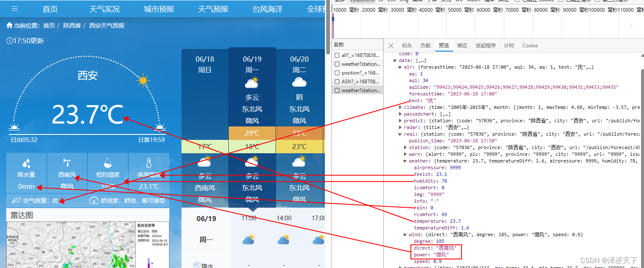Open 首页 in the top navigation
The width and height of the screenshot is (644, 268).
click(x=50, y=9)
